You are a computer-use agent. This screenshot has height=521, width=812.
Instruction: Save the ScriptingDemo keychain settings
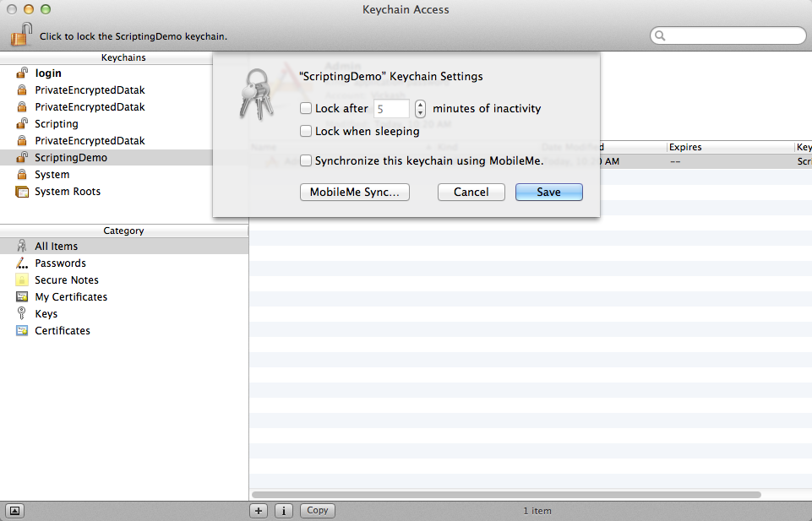click(548, 192)
